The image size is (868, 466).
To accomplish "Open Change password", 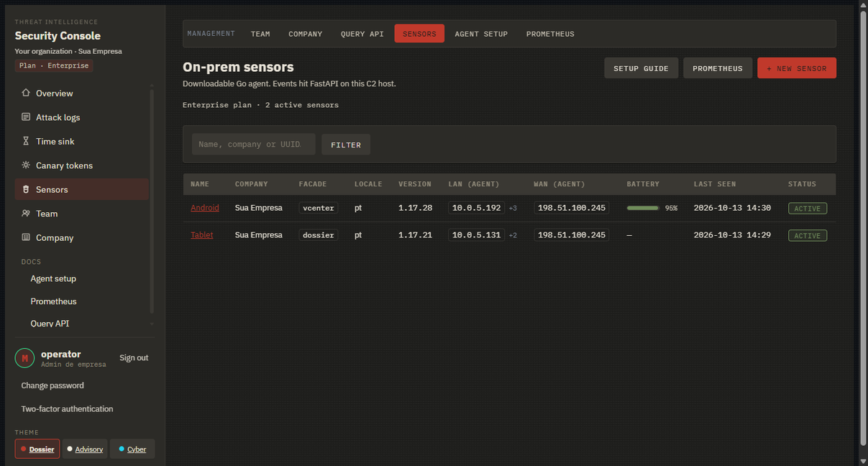I will click(52, 385).
